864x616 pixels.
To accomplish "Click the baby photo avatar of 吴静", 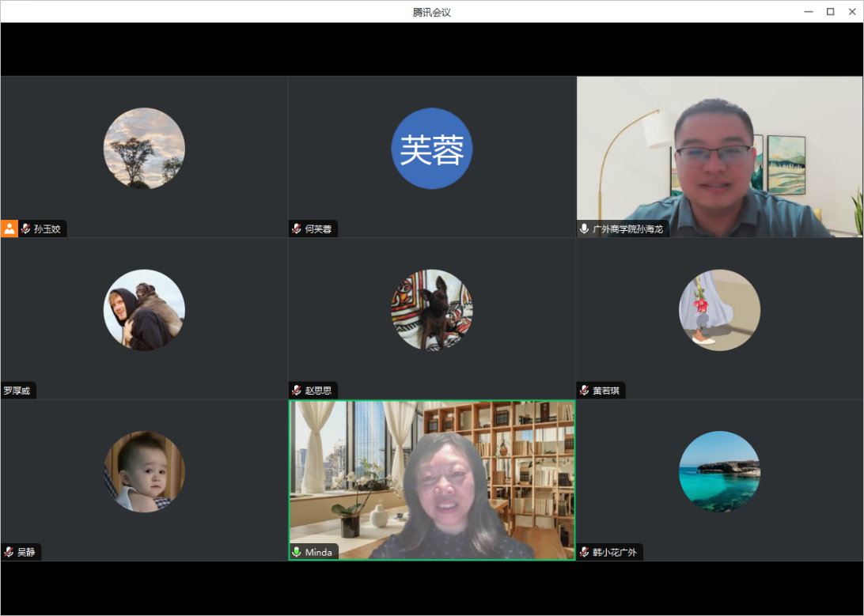I will tap(144, 471).
